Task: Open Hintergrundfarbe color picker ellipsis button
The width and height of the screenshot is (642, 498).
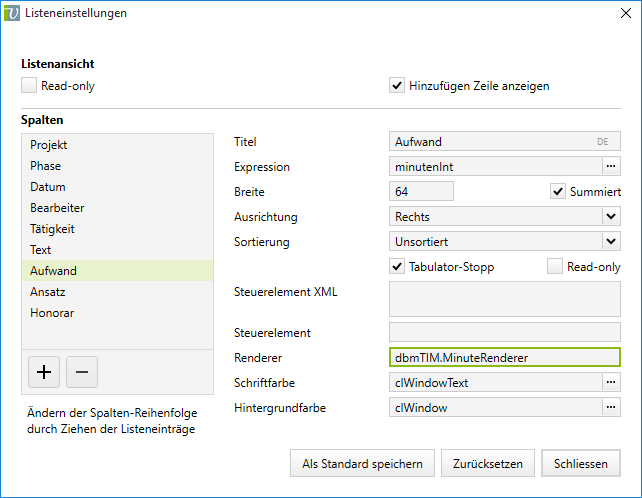Action: (610, 407)
